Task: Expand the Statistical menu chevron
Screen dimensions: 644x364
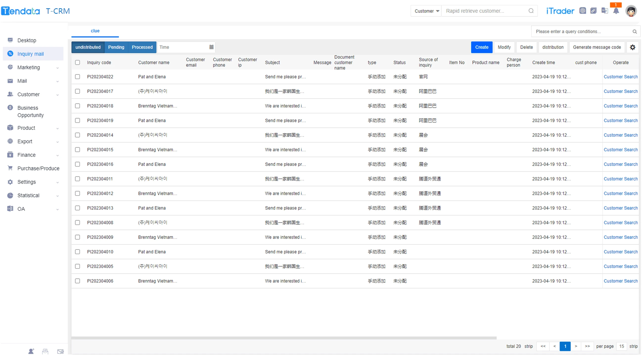Action: click(x=57, y=196)
